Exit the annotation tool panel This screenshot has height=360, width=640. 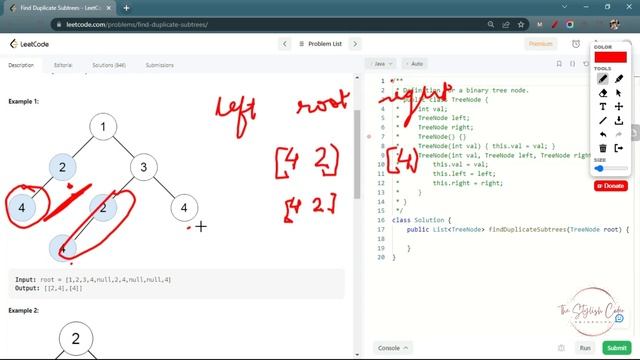tap(619, 148)
